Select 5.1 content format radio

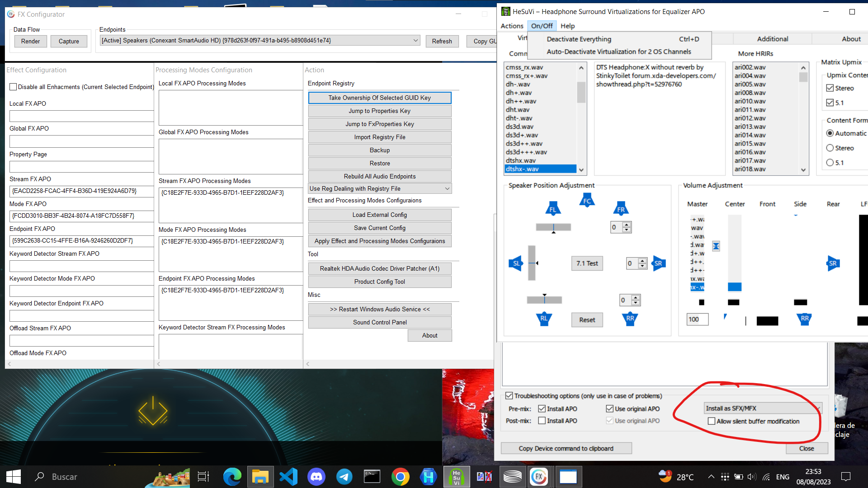[830, 163]
